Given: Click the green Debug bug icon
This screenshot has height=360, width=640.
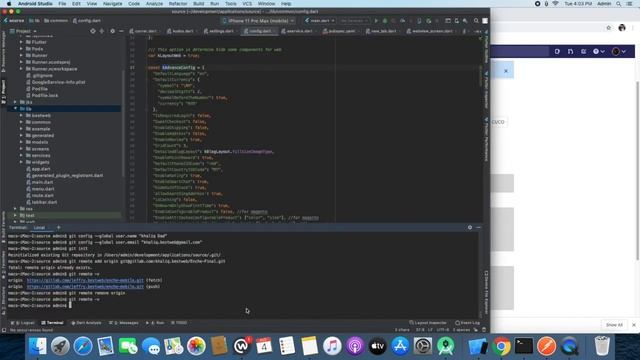Looking at the screenshot, I should (x=384, y=20).
